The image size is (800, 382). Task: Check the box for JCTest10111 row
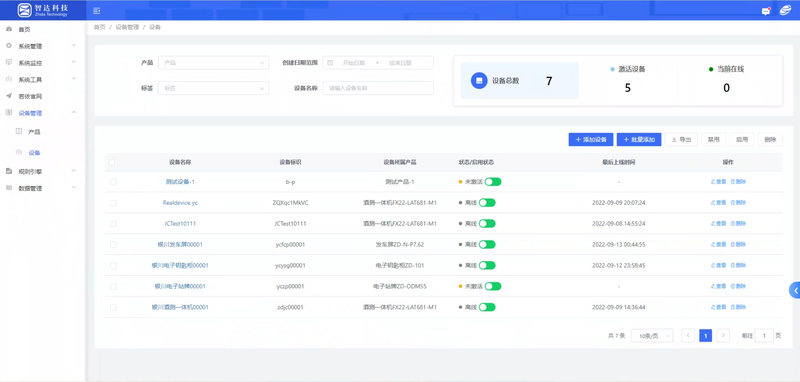(x=113, y=223)
